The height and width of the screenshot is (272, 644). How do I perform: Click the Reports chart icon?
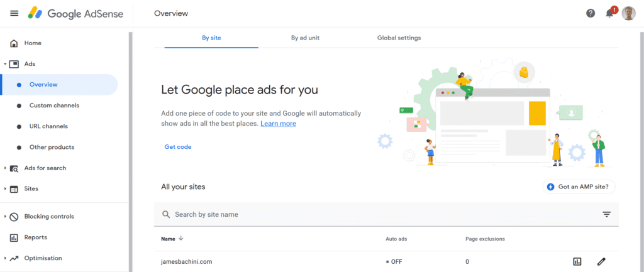[x=14, y=237]
